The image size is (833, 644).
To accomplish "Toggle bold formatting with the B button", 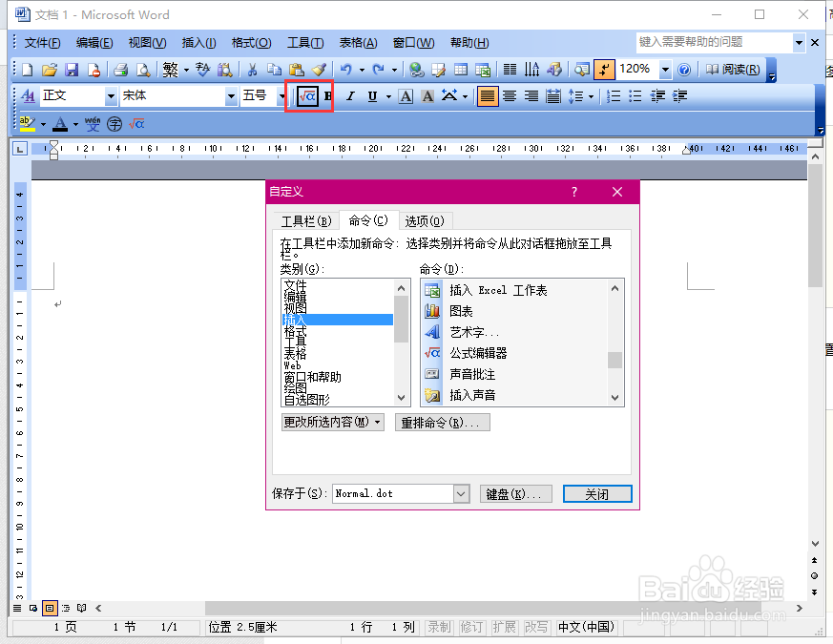I will click(x=327, y=95).
